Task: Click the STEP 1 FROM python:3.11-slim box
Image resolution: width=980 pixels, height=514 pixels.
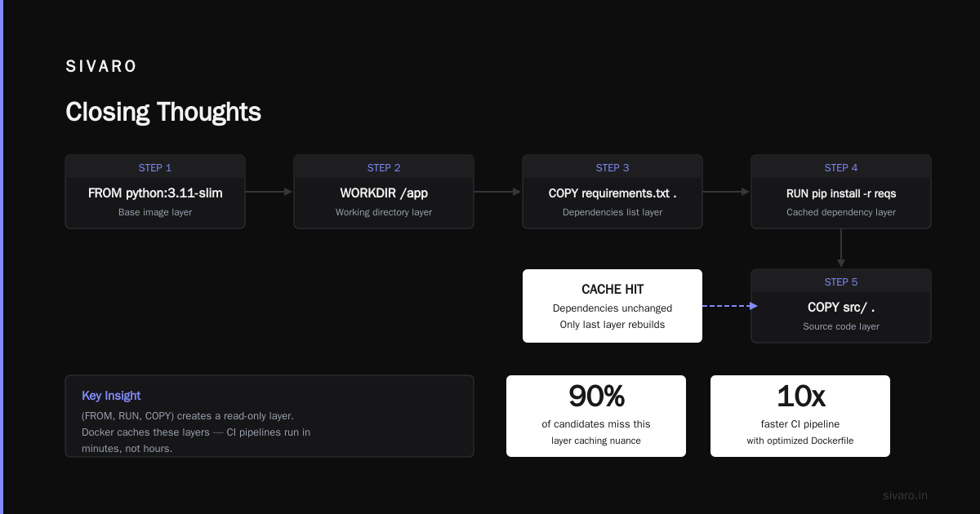Action: [x=155, y=192]
